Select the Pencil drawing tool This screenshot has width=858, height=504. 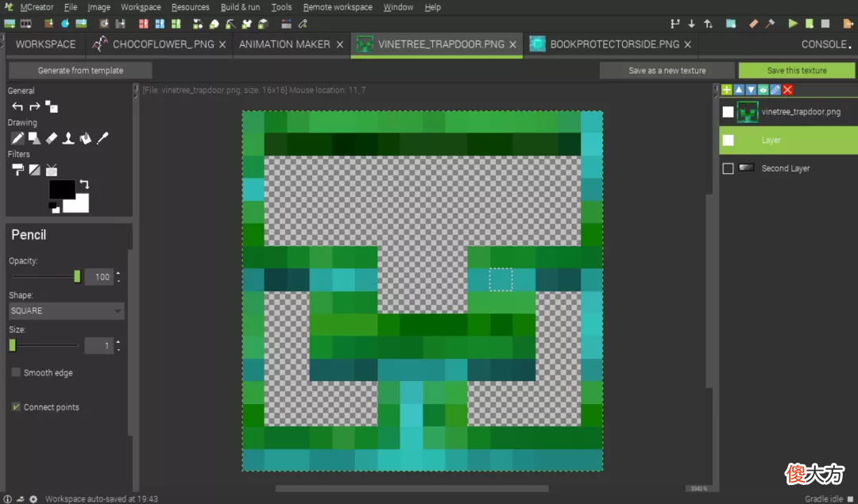17,138
